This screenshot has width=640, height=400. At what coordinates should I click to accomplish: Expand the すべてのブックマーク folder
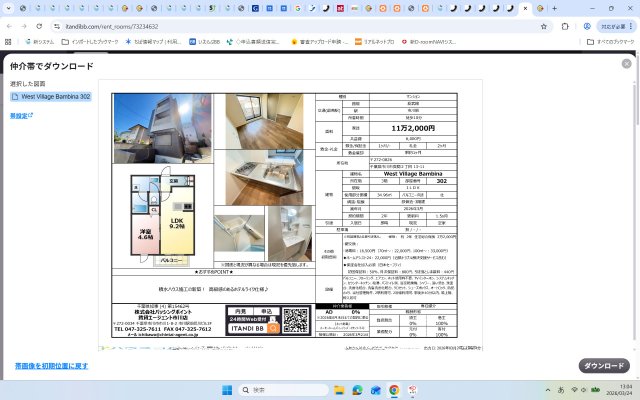point(604,42)
